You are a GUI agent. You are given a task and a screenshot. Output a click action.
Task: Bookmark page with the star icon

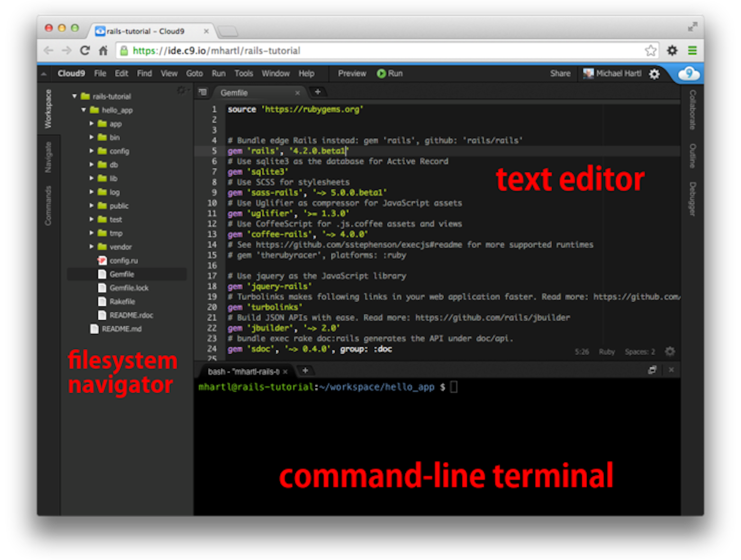[650, 50]
